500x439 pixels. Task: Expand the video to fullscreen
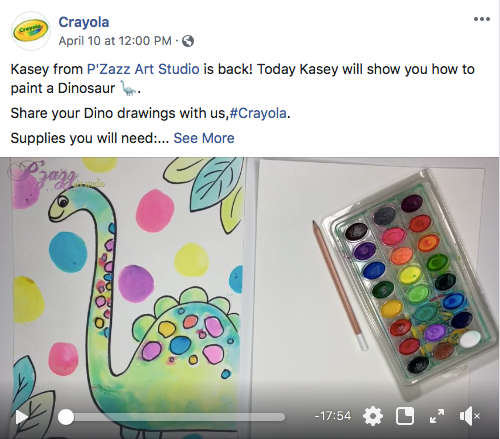tap(437, 416)
